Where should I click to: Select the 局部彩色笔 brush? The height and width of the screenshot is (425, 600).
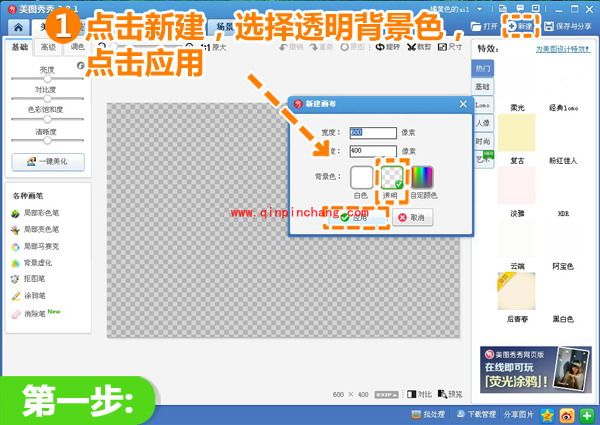click(x=36, y=213)
